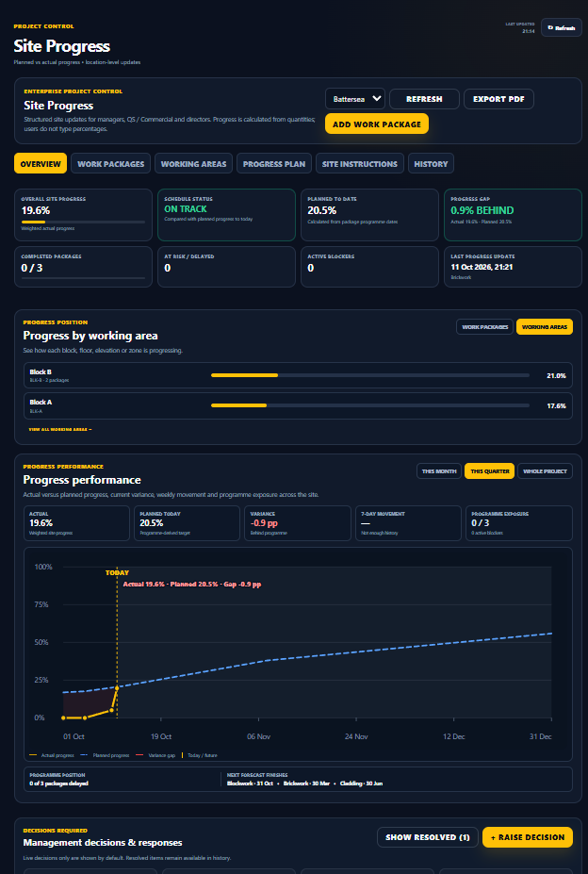The width and height of the screenshot is (588, 874).
Task: Click the small Refresh button beside Last Updated
Action: pos(562,28)
